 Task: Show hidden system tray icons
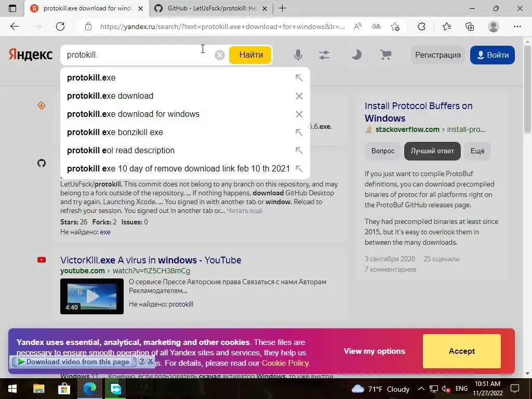coord(421,389)
